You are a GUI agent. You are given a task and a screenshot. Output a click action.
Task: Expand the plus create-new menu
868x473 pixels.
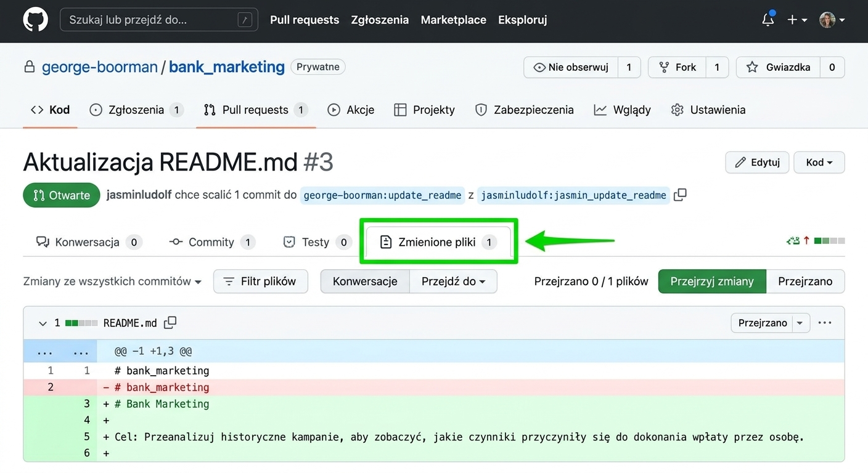[x=797, y=20]
